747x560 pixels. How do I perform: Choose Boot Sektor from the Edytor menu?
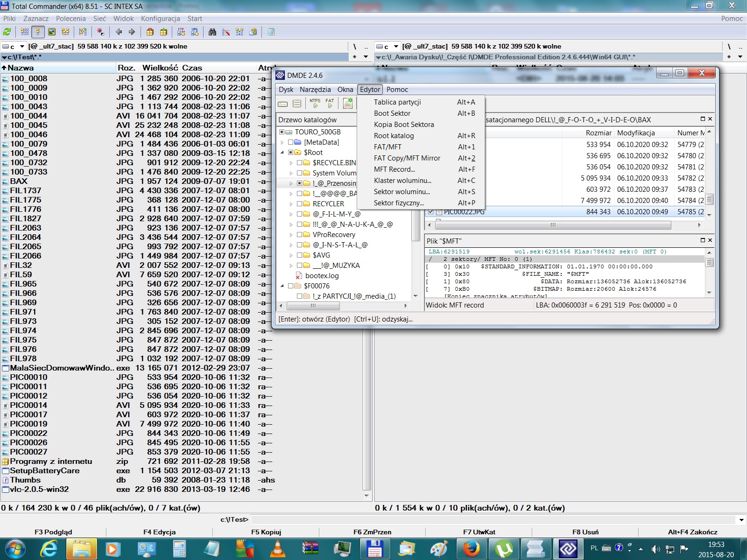coord(421,113)
